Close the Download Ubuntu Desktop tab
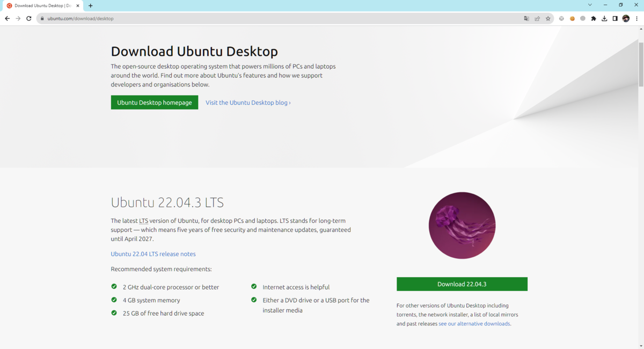 pos(77,5)
